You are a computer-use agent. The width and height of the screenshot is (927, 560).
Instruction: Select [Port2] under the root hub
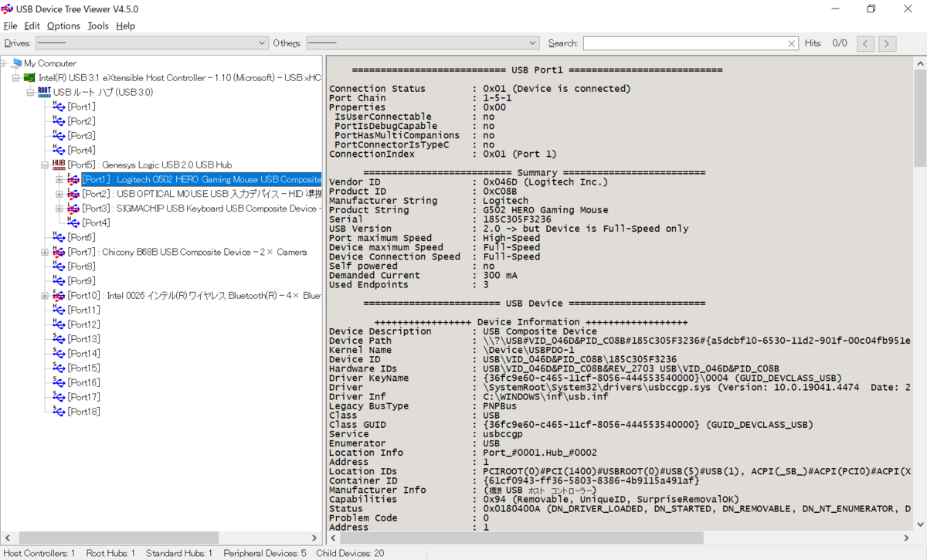(82, 121)
